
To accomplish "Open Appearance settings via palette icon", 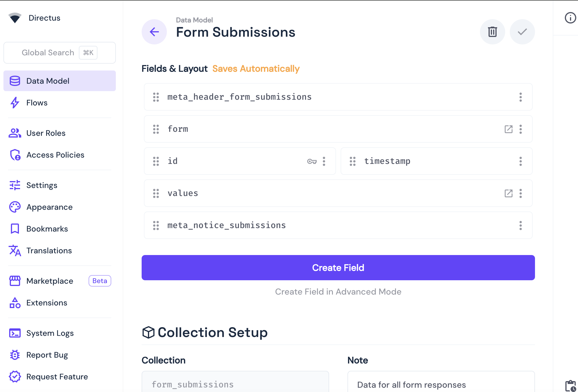I will tap(14, 207).
